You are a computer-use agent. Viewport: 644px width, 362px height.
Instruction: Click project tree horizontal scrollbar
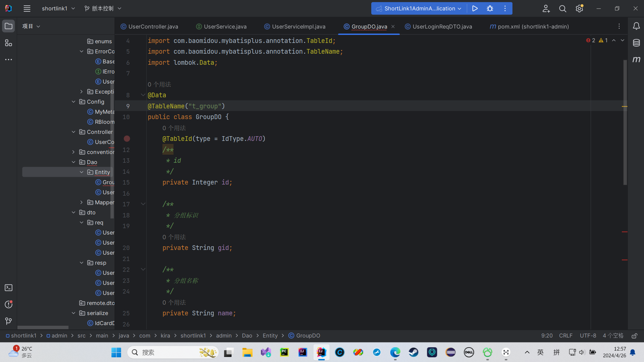tap(43, 327)
